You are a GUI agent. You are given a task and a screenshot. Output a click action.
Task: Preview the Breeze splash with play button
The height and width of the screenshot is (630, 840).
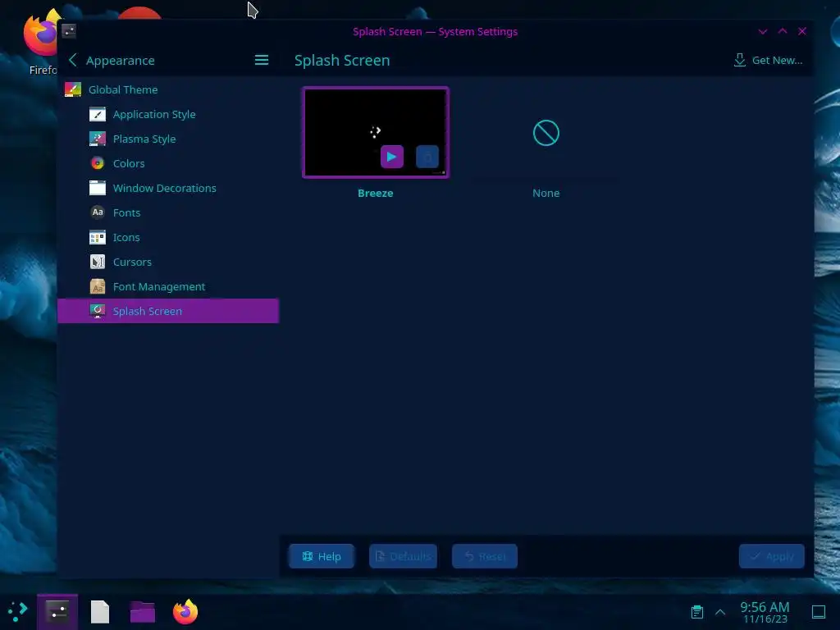tap(392, 157)
